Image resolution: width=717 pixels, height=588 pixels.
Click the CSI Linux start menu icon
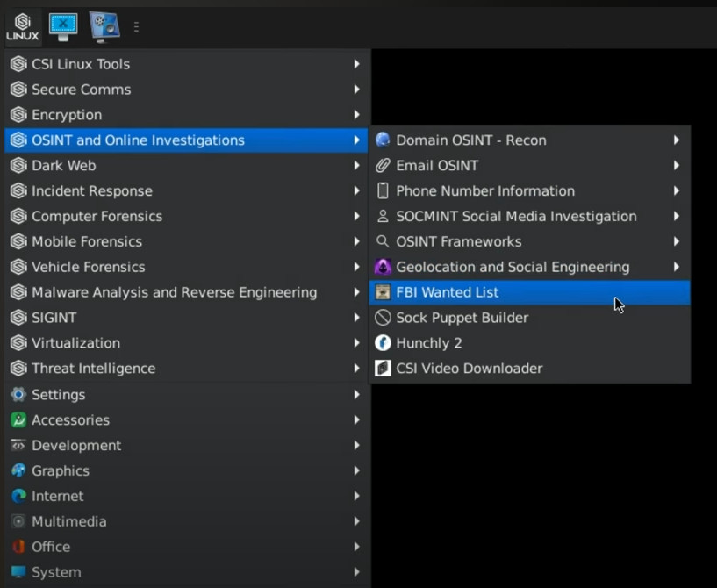(x=22, y=26)
